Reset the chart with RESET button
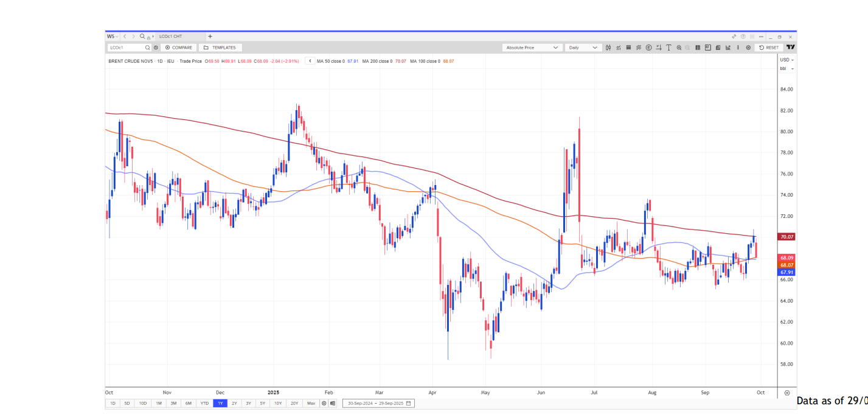Viewport: 868px width, 414px height. click(769, 47)
